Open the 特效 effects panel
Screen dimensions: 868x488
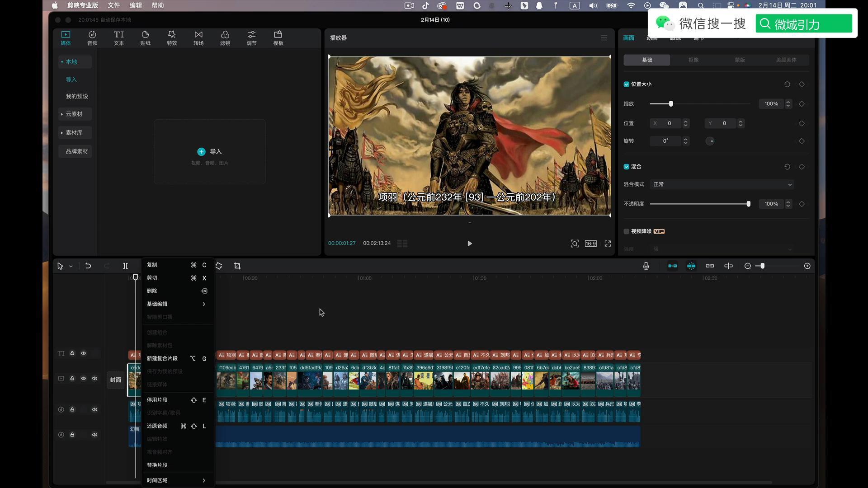[x=172, y=38]
